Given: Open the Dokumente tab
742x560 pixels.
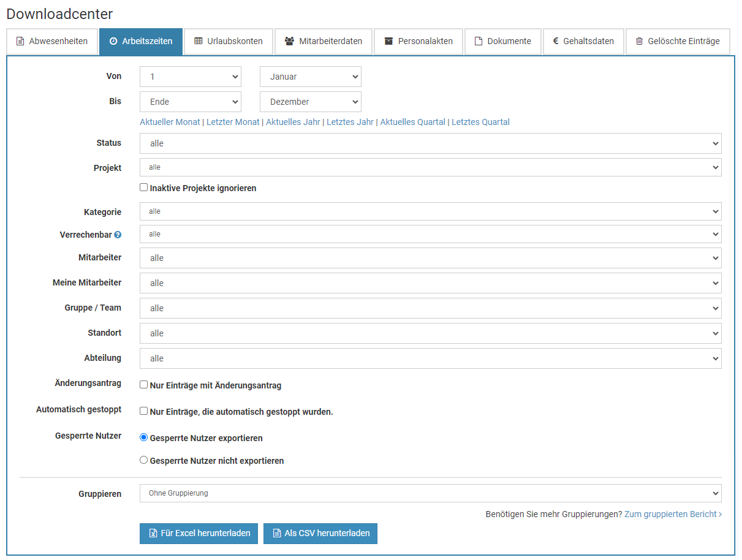Looking at the screenshot, I should (502, 42).
